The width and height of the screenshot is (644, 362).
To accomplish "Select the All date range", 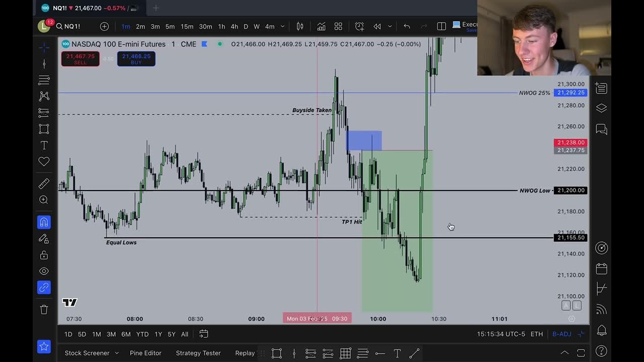I will click(x=185, y=334).
